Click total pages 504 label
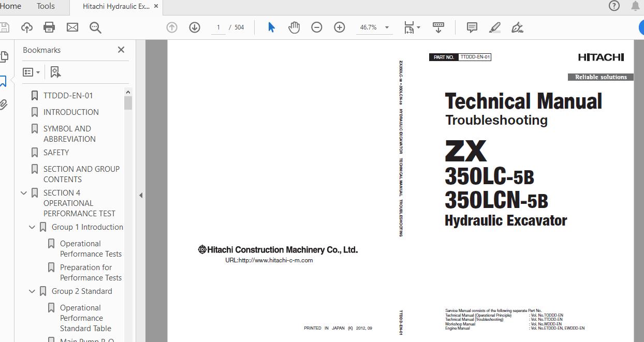This screenshot has width=644, height=342. [239, 27]
